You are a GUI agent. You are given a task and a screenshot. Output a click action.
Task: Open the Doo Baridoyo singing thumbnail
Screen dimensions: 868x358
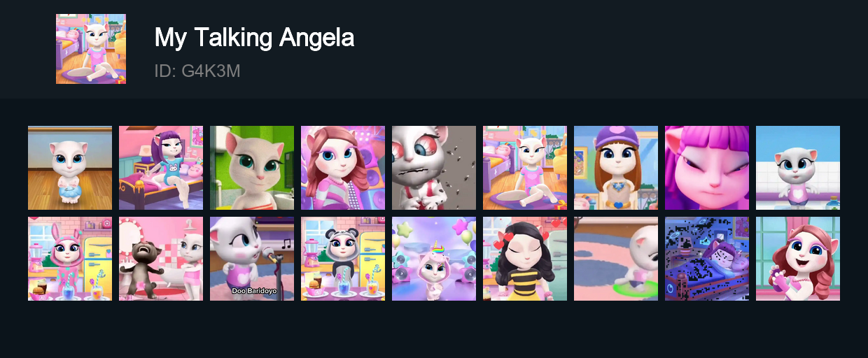252,259
